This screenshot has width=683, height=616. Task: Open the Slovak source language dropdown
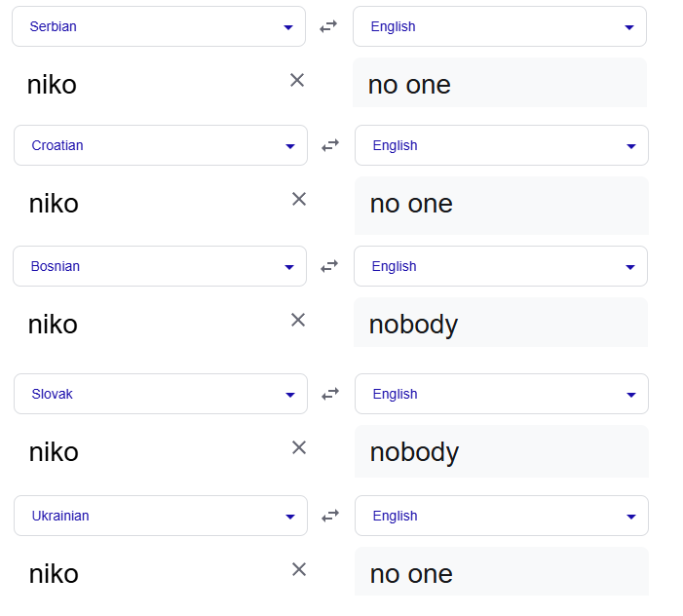(x=161, y=394)
